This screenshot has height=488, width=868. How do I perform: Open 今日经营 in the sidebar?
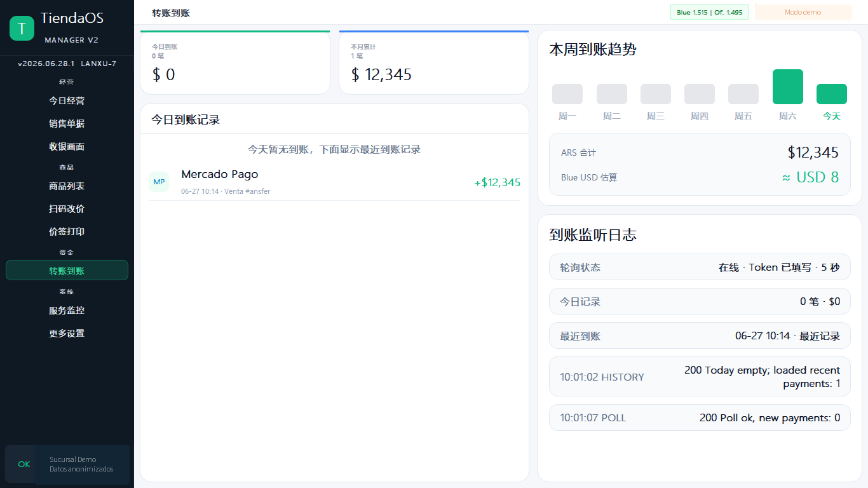pos(67,100)
